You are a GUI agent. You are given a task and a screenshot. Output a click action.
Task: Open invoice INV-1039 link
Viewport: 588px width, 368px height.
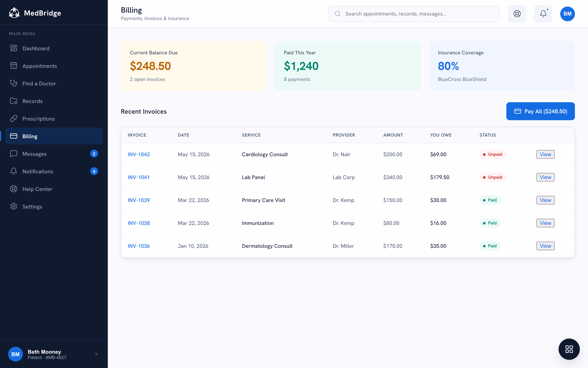tap(139, 200)
